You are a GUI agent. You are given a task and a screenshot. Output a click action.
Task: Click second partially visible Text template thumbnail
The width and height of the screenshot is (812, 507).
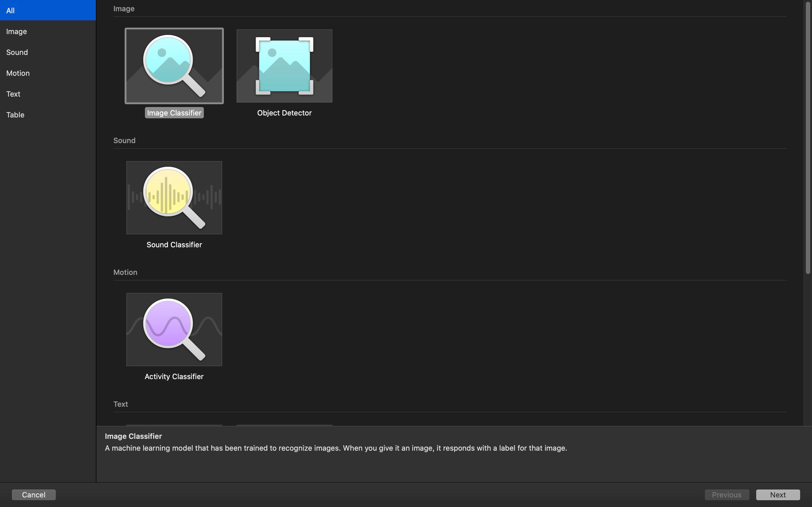click(284, 425)
